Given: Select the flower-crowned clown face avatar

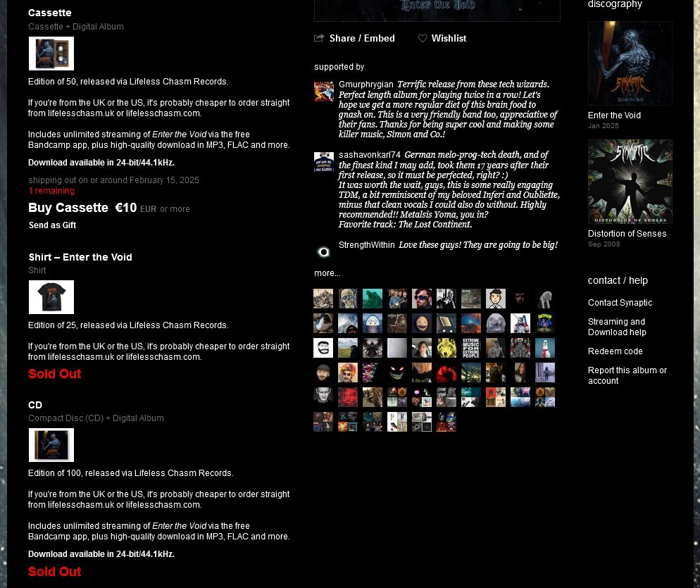Looking at the screenshot, I should coord(348,373).
